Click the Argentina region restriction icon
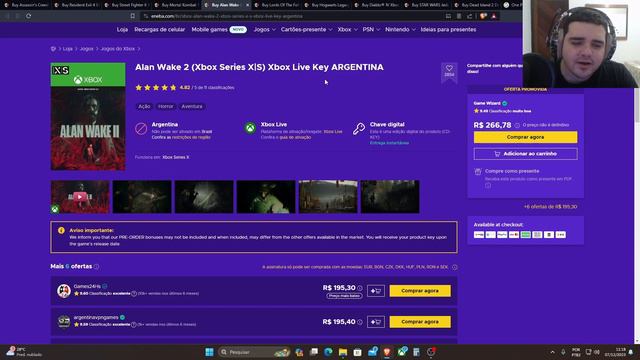This screenshot has width=640, height=360. click(x=141, y=129)
